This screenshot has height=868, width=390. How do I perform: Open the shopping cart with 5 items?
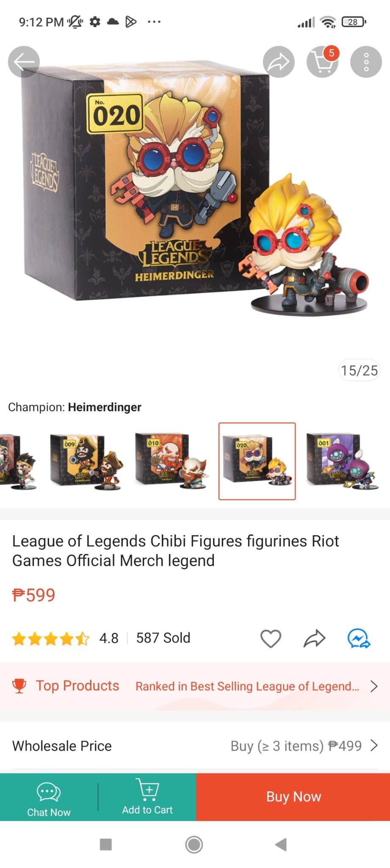(x=323, y=62)
